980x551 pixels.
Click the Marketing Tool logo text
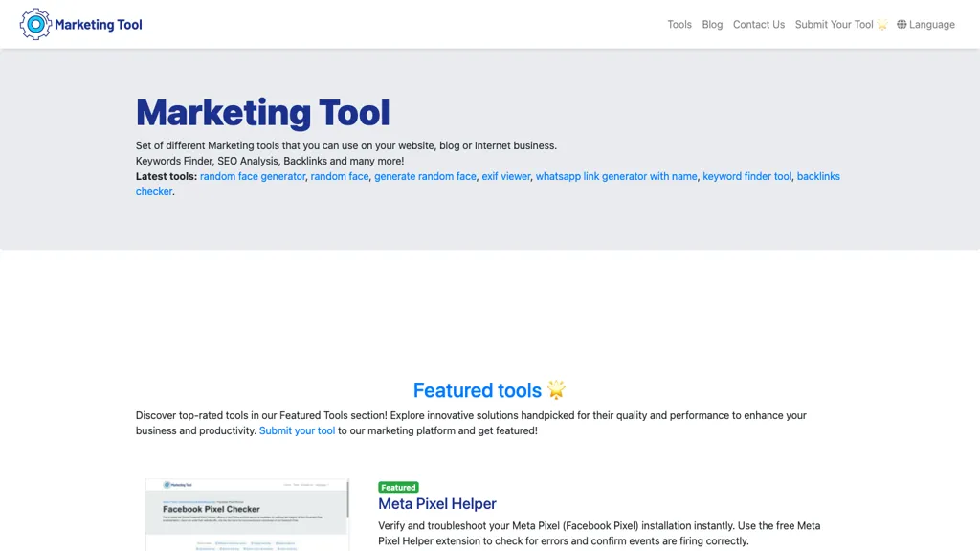99,24
